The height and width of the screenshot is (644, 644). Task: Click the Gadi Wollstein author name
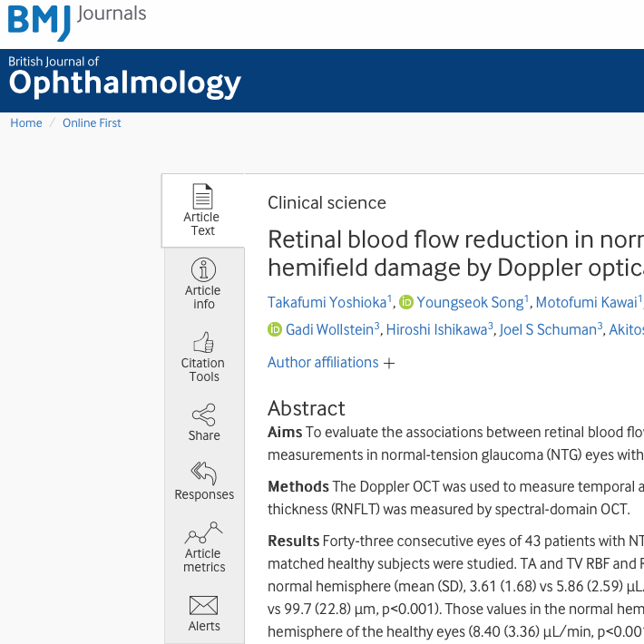[329, 329]
